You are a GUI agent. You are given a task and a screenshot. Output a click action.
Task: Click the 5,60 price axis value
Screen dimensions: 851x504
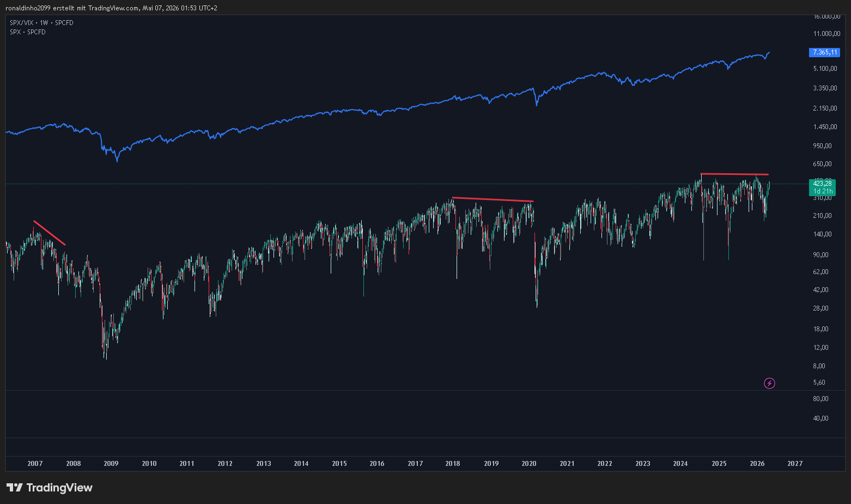click(x=819, y=382)
